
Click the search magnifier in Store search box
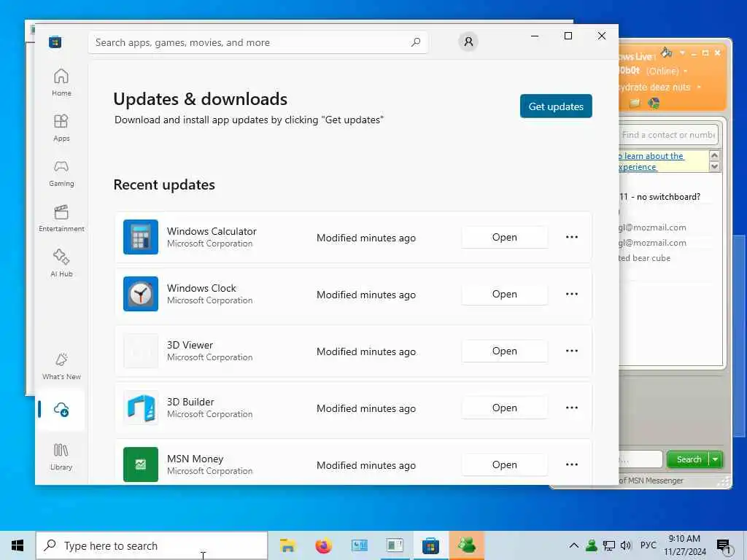(x=415, y=42)
